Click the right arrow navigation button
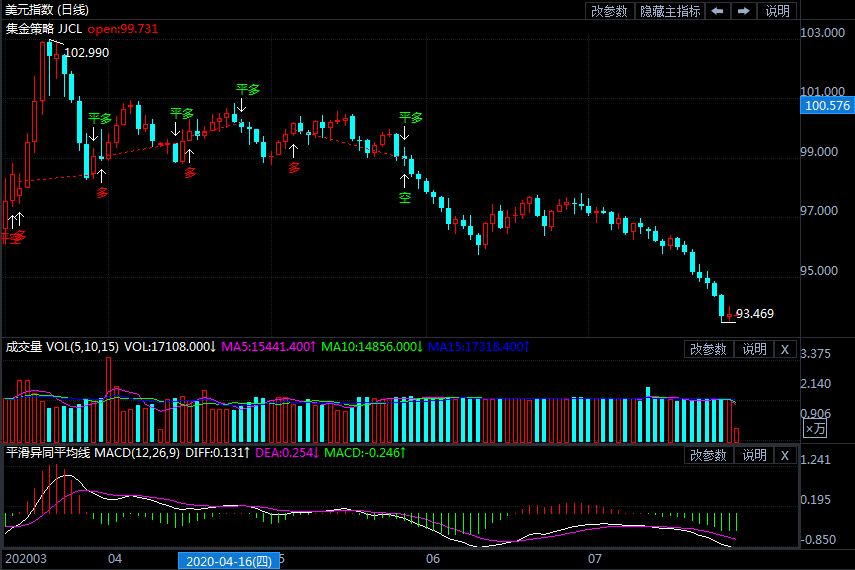Image resolution: width=855 pixels, height=570 pixels. coord(743,11)
